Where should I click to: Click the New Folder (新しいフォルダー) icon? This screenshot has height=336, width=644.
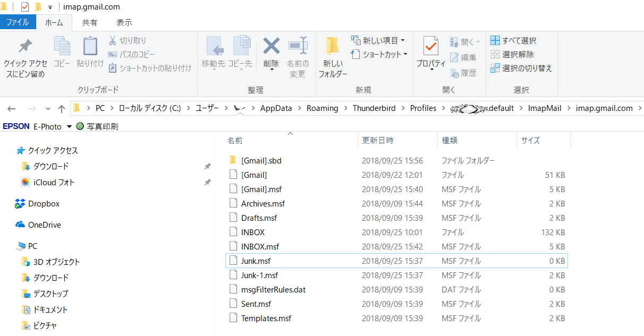coord(333,46)
